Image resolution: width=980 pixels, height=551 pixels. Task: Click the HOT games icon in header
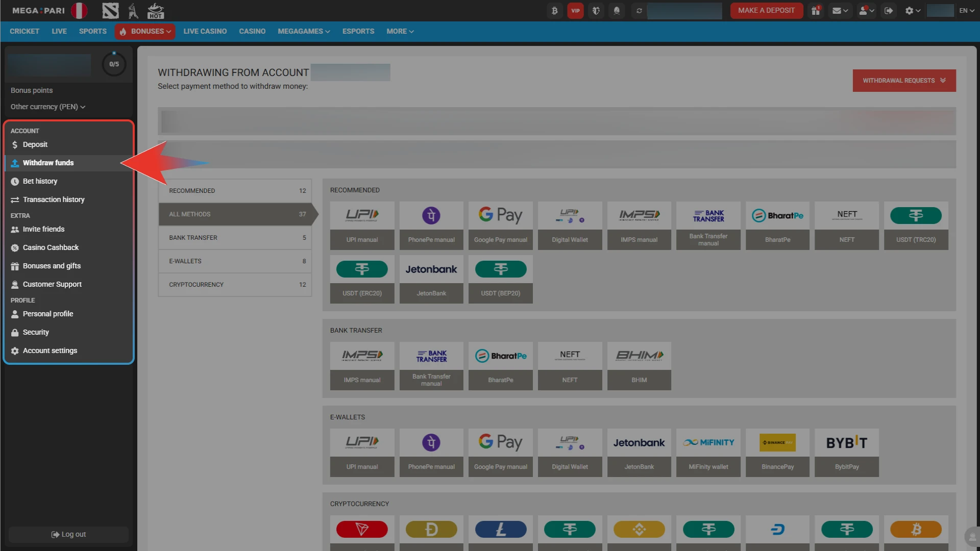pos(155,10)
